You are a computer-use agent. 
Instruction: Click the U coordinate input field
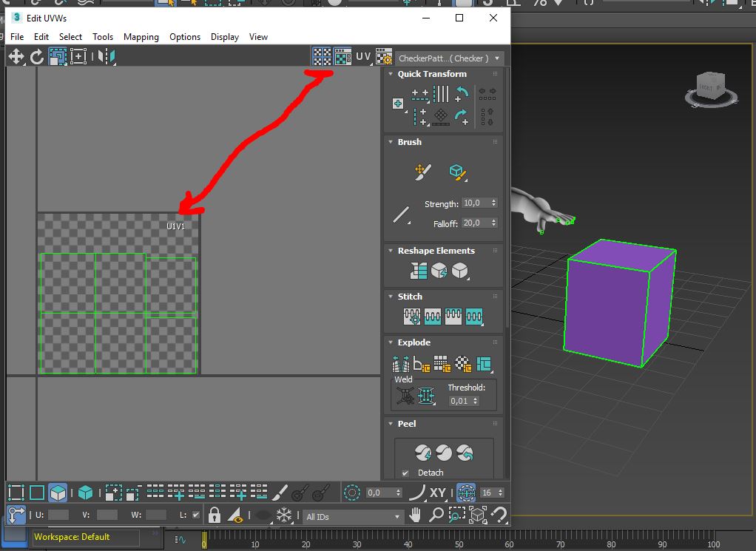pyautogui.click(x=58, y=515)
